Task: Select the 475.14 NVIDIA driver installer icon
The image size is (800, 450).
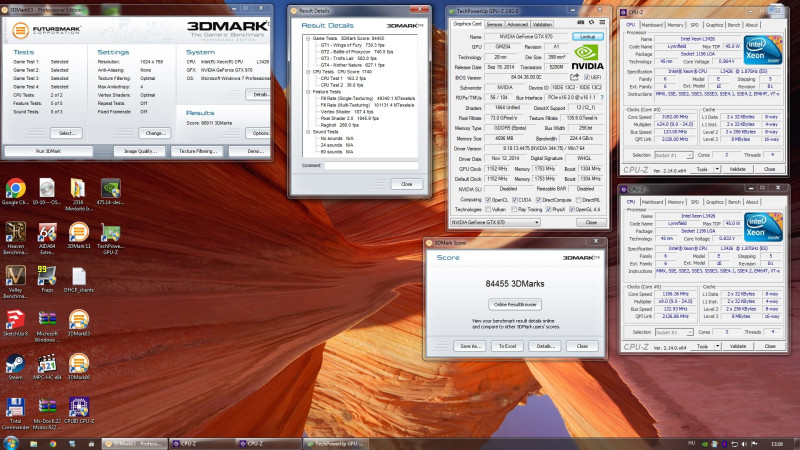Action: point(110,189)
